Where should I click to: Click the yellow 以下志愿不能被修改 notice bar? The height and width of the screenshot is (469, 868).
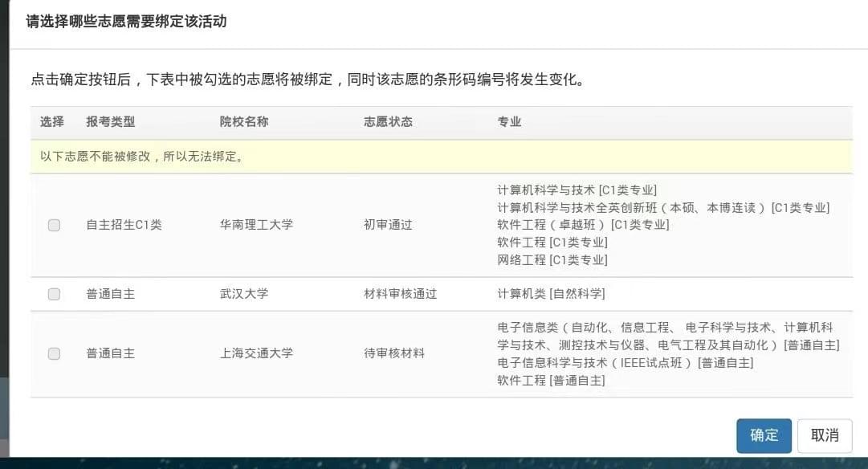point(441,157)
